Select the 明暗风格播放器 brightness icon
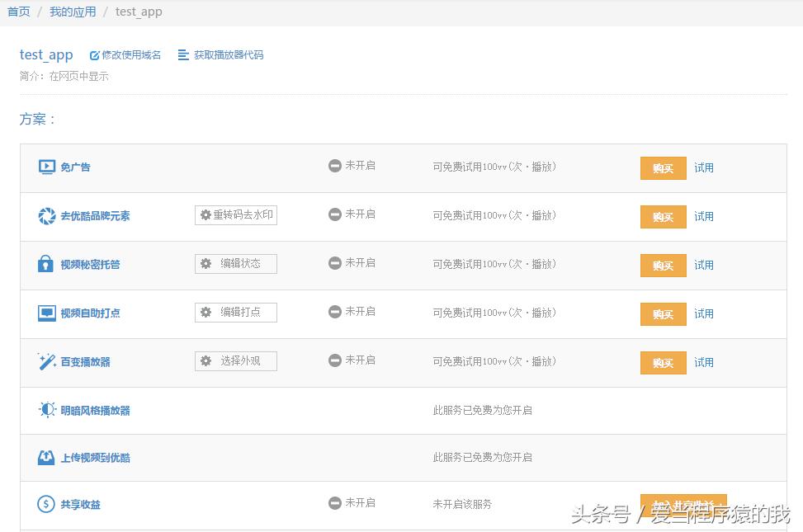This screenshot has width=803, height=532. (48, 409)
